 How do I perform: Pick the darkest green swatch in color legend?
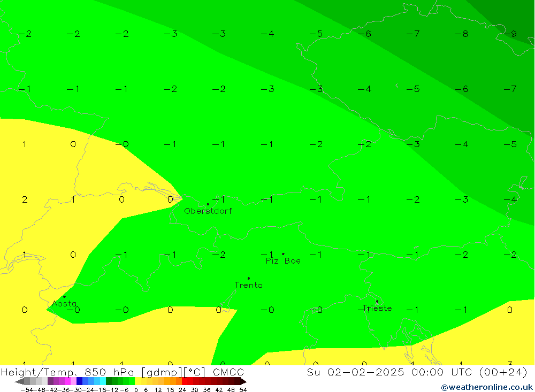tap(109, 382)
